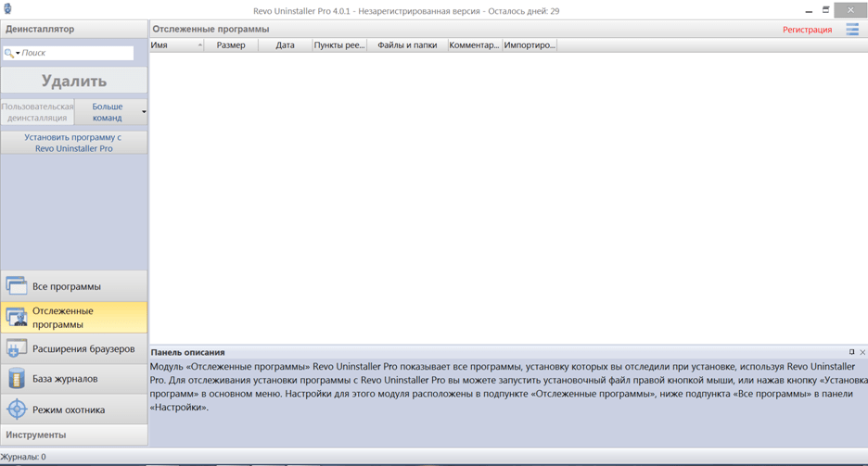The width and height of the screenshot is (868, 466).
Task: Click the magnifier icon in search box
Action: click(x=9, y=54)
